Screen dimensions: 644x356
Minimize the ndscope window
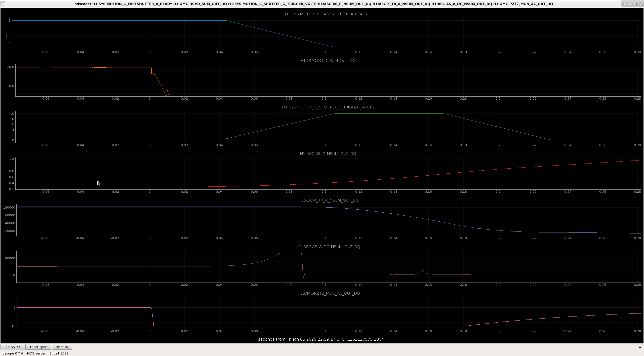(630, 4)
